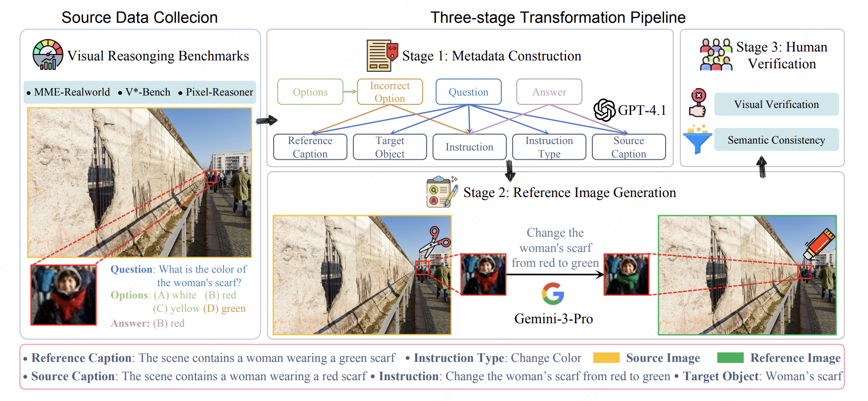Click the Stage 3 people group icon
This screenshot has height=401, width=868.
pyautogui.click(x=716, y=54)
